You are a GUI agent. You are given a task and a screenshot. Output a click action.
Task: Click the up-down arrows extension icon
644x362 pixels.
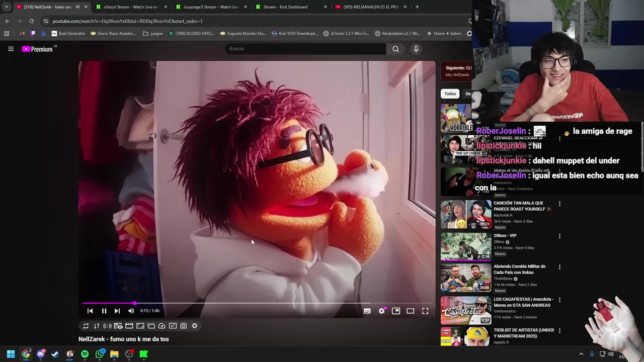(x=97, y=326)
